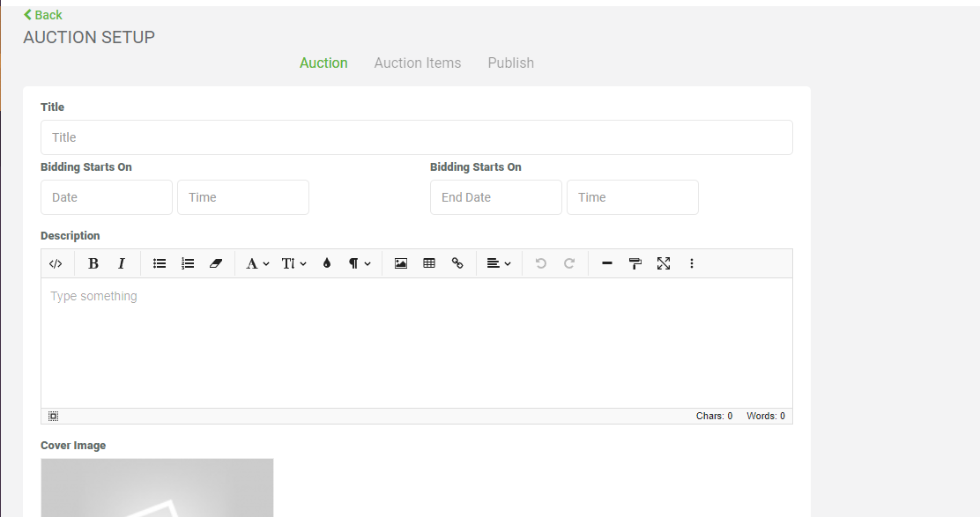Click the Chars: 0 counter
Image resolution: width=980 pixels, height=517 pixels.
(714, 417)
